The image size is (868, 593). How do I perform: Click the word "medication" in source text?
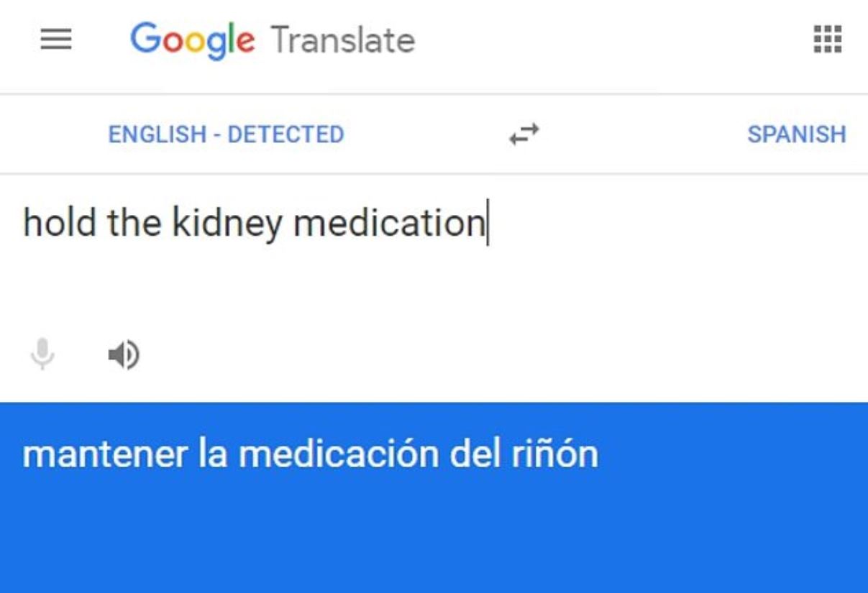point(389,223)
